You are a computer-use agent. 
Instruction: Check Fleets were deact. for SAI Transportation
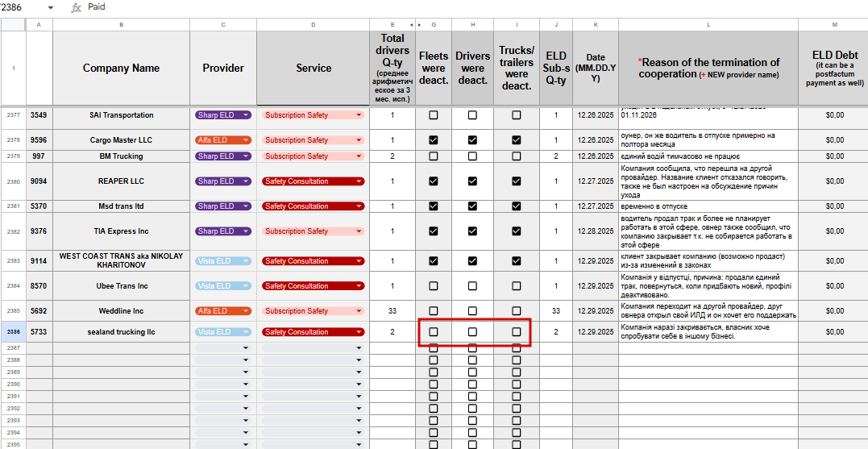[434, 115]
